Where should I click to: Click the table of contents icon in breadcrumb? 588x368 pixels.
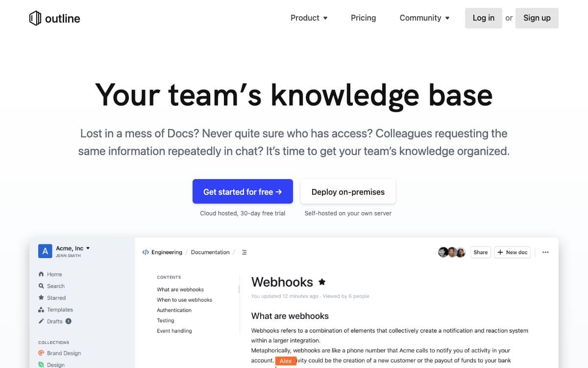244,252
